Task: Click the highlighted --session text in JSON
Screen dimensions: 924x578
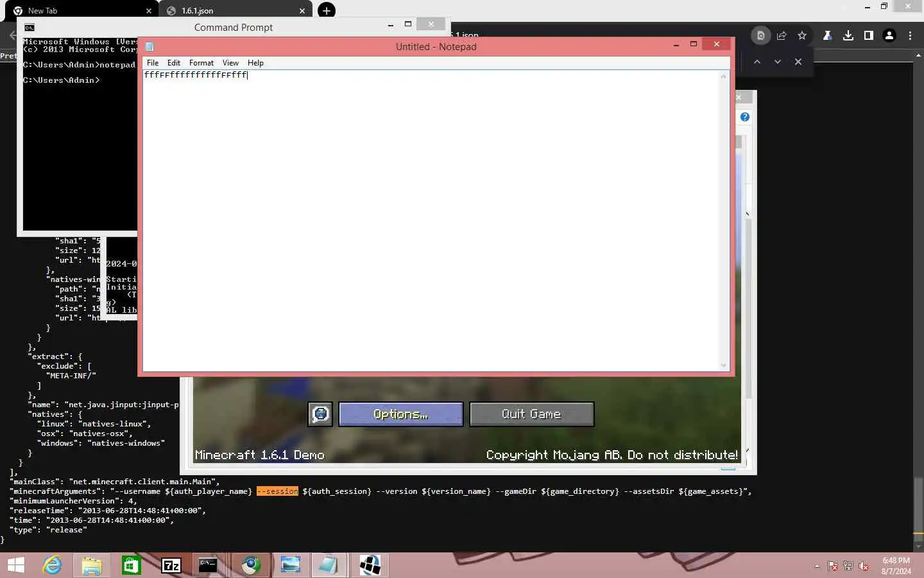Action: pyautogui.click(x=277, y=491)
